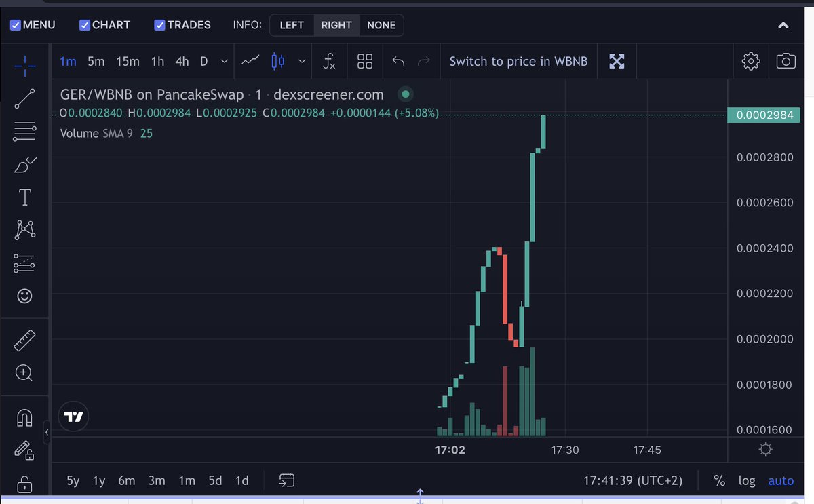
Task: Click the current price label 0.0002984
Action: point(764,115)
